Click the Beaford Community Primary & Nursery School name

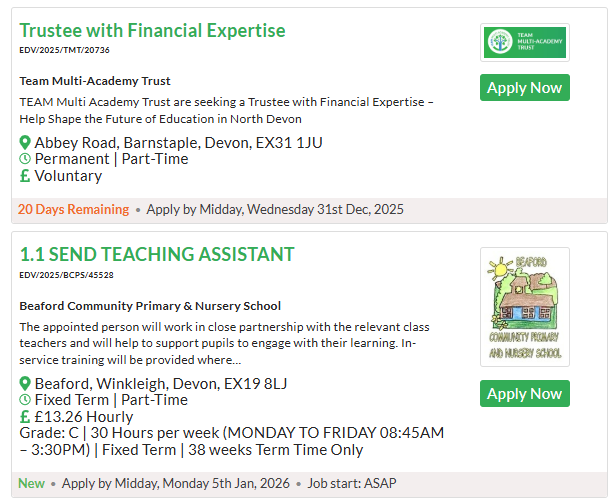click(150, 306)
